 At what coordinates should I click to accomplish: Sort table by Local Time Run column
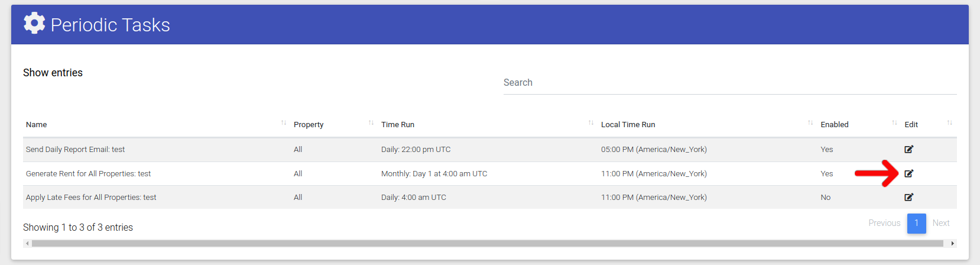tap(628, 124)
